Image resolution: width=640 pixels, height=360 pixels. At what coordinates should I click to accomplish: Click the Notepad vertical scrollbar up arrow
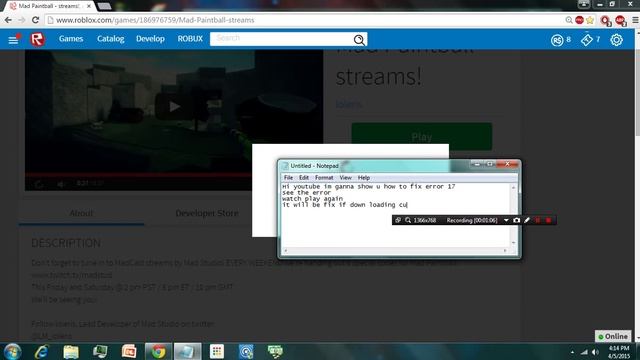(513, 187)
